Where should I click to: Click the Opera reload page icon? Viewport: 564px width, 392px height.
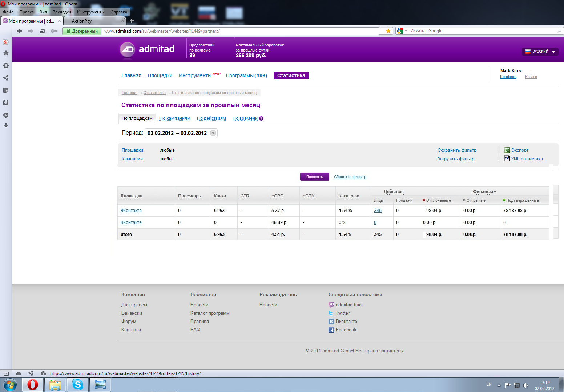43,31
